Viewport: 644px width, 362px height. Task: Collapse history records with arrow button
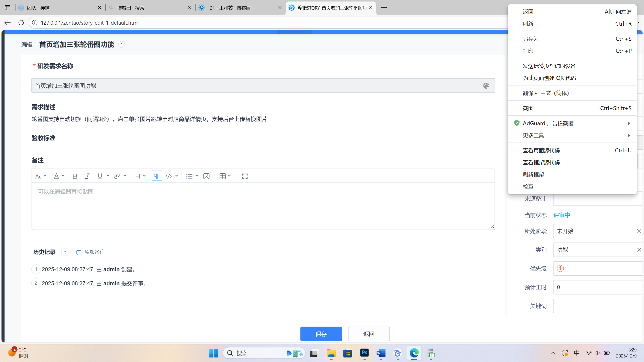[65, 252]
